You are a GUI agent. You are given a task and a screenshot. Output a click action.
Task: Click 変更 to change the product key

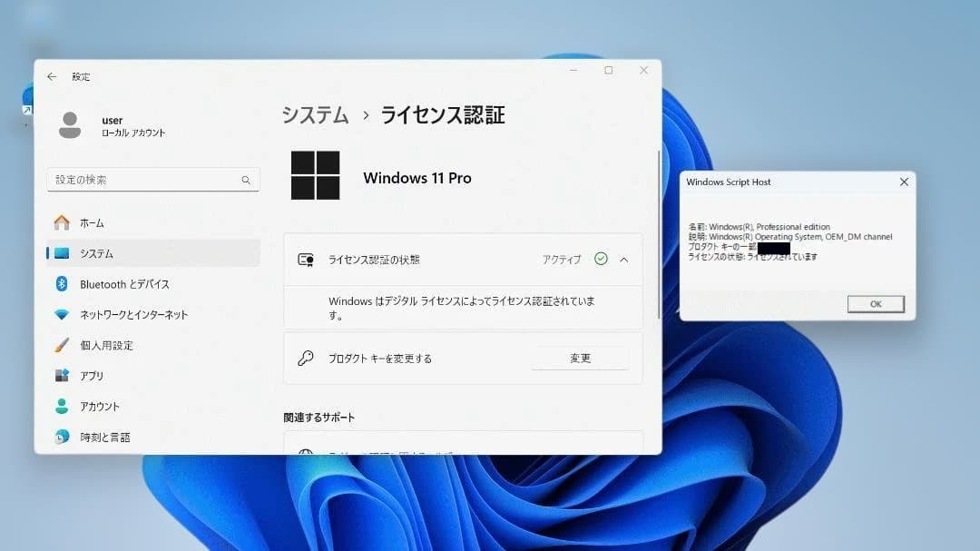(x=580, y=358)
